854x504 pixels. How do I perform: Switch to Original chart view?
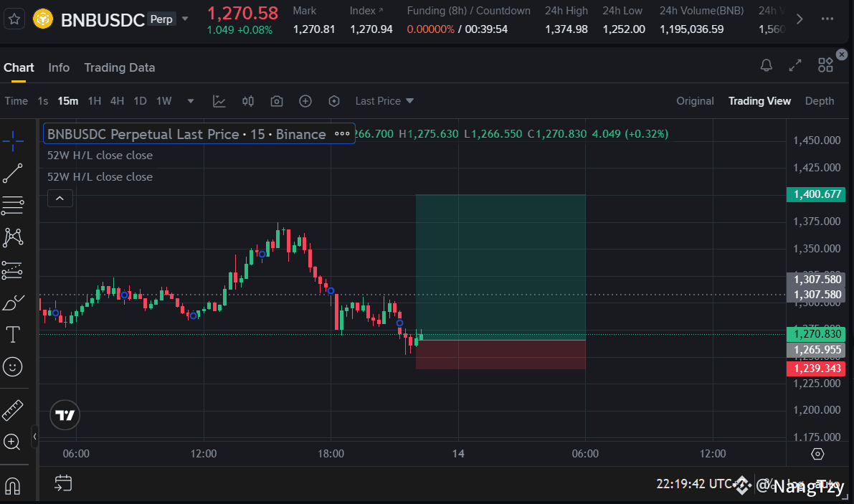(x=695, y=101)
